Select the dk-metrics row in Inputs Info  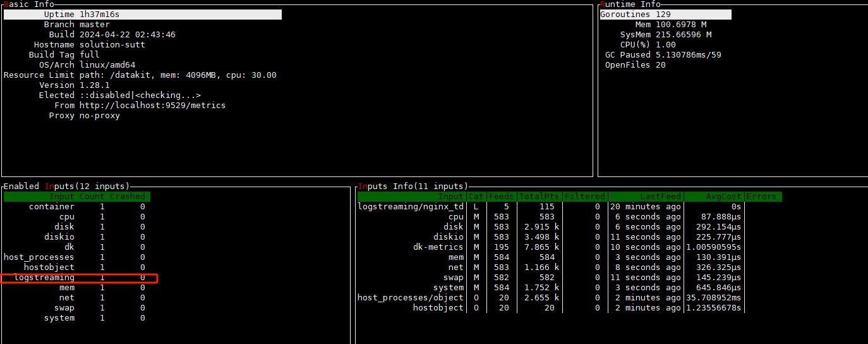pyautogui.click(x=438, y=247)
